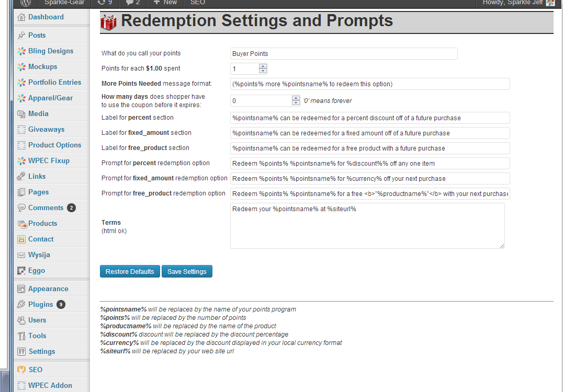Click the Tools icon in sidebar
This screenshot has height=392, width=563.
click(x=21, y=336)
